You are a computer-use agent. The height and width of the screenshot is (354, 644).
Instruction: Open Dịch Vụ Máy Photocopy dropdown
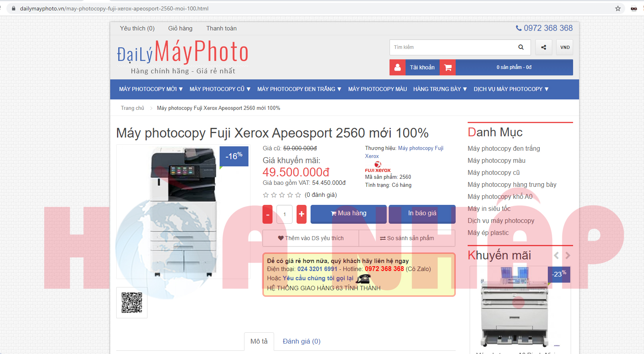pos(511,89)
